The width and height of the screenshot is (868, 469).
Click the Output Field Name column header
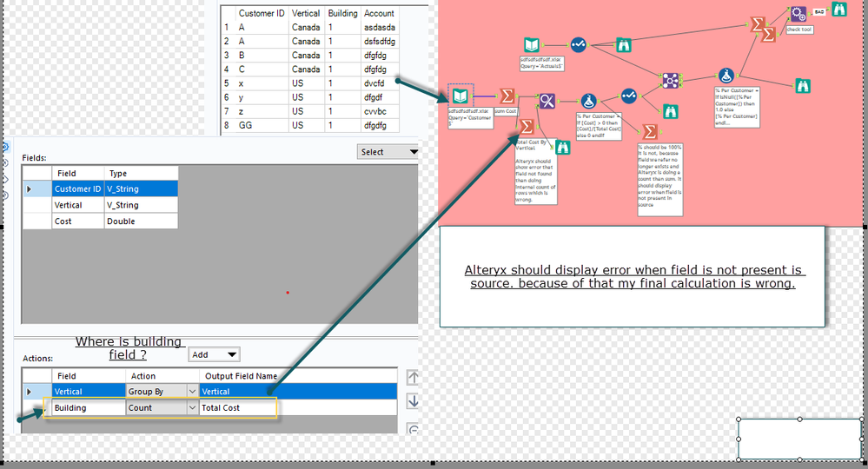[298, 376]
